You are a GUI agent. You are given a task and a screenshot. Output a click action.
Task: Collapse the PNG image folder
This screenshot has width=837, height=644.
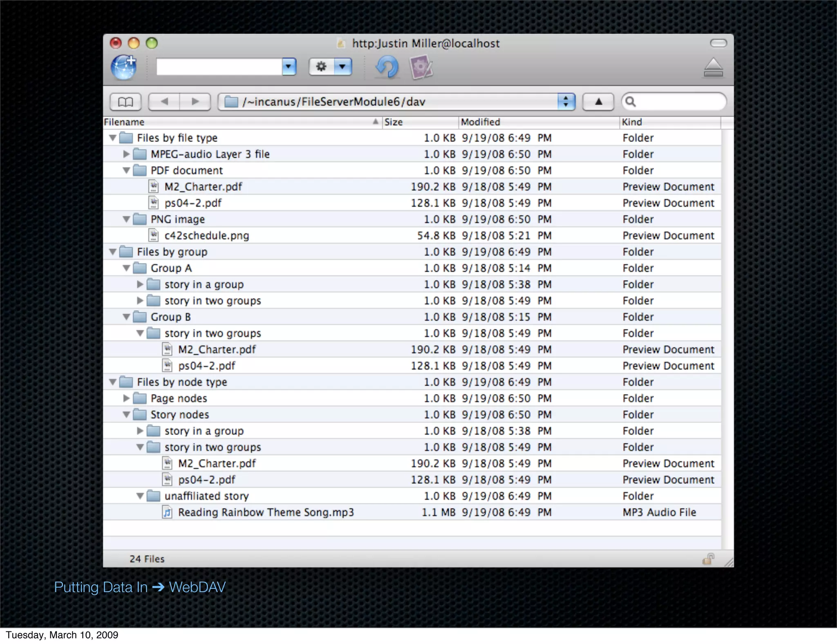[127, 220]
